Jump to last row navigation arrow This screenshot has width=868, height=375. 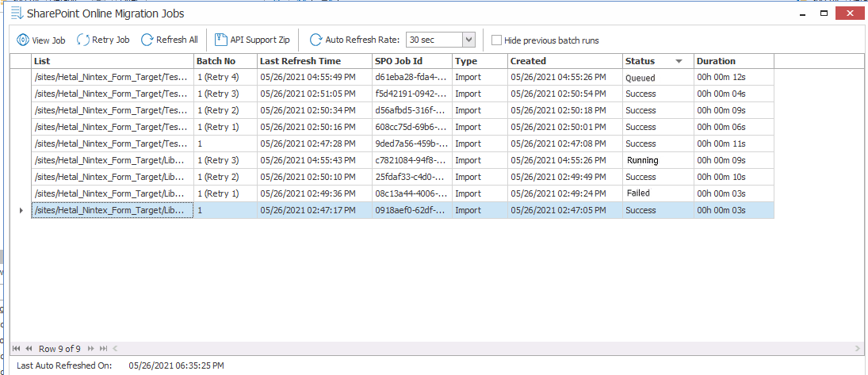[101, 348]
